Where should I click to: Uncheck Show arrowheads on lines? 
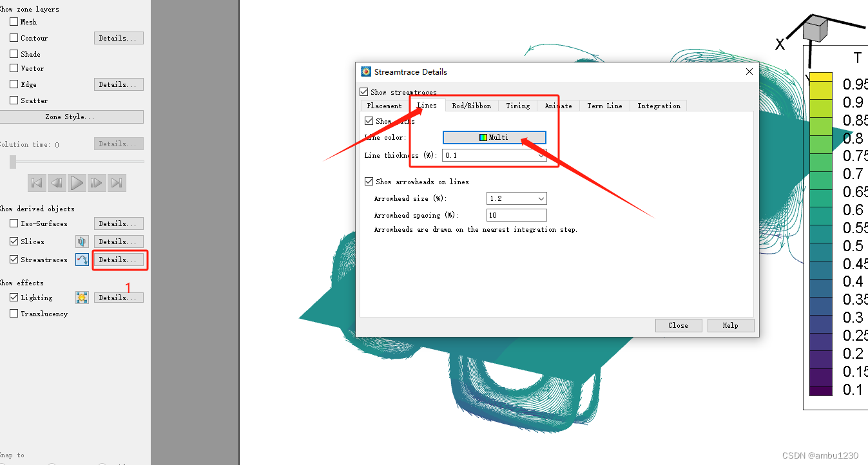[x=369, y=182]
